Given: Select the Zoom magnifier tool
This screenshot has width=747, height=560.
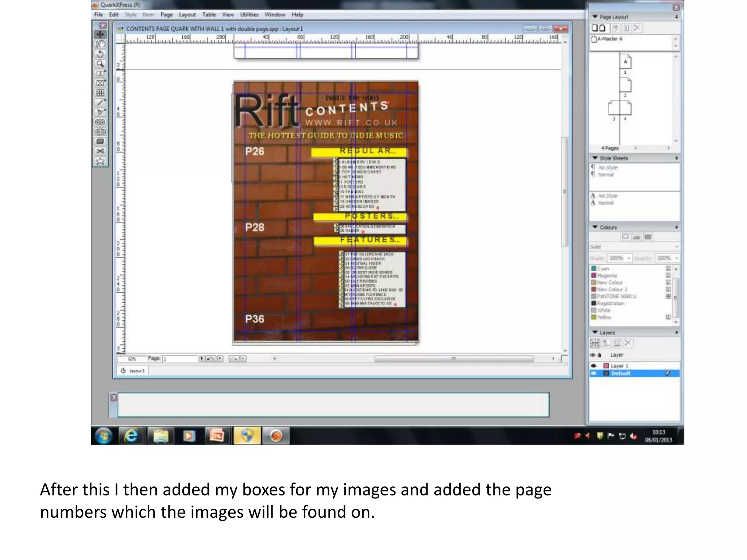Looking at the screenshot, I should coord(100,64).
